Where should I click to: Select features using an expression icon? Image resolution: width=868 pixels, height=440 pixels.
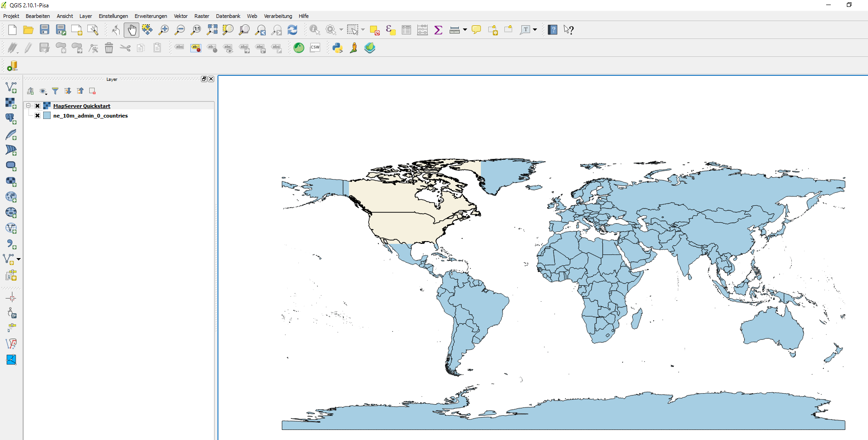391,30
